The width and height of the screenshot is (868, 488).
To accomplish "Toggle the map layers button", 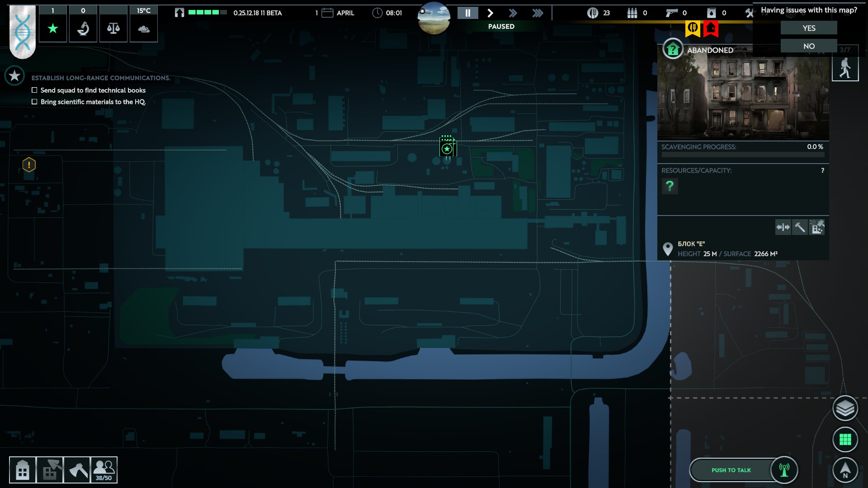I will point(845,408).
